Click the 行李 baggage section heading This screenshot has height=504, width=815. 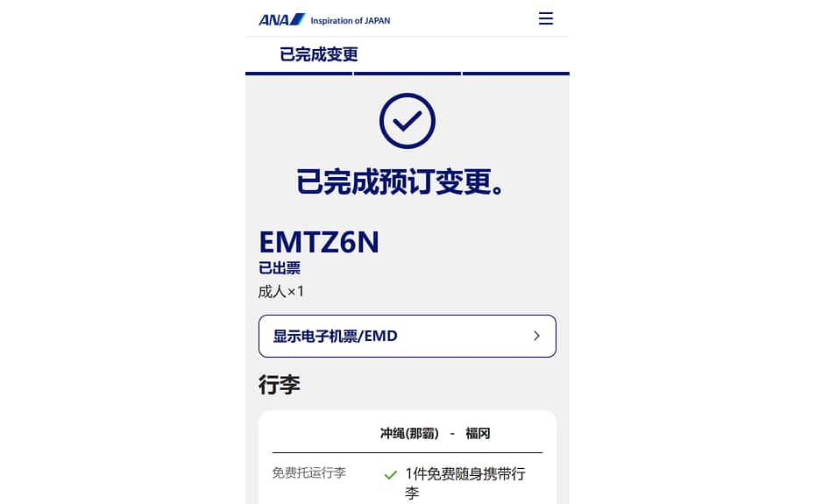tap(280, 385)
